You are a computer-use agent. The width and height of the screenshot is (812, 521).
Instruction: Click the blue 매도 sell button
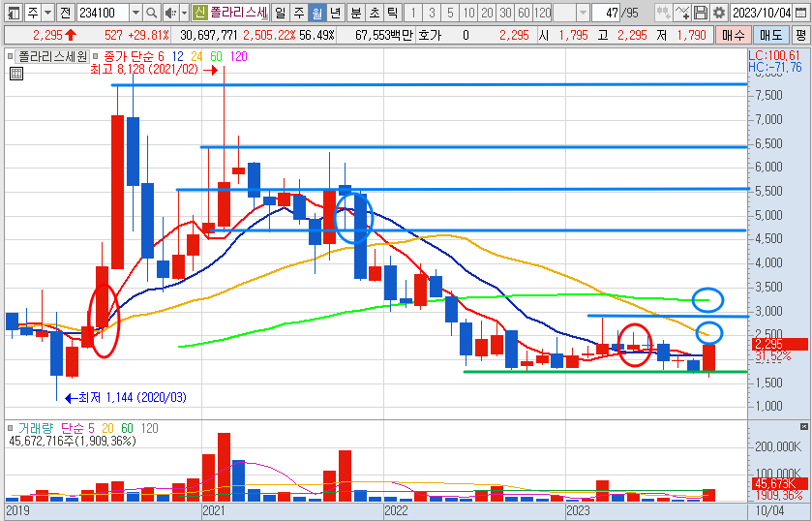point(770,35)
